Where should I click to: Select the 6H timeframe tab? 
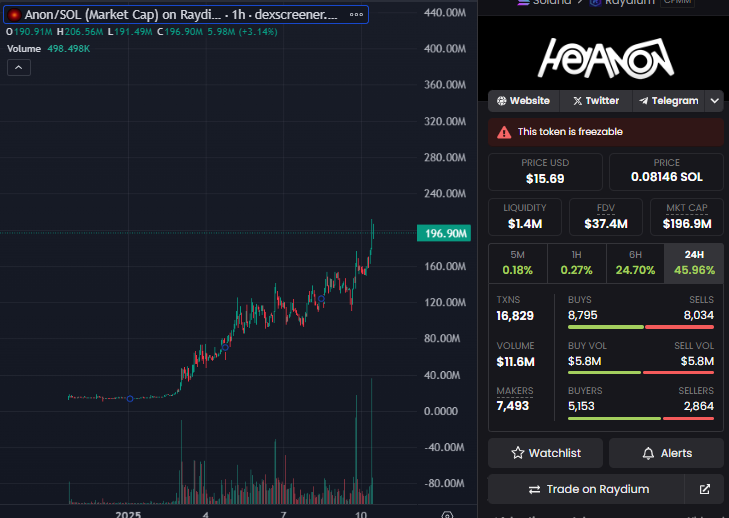(635, 263)
